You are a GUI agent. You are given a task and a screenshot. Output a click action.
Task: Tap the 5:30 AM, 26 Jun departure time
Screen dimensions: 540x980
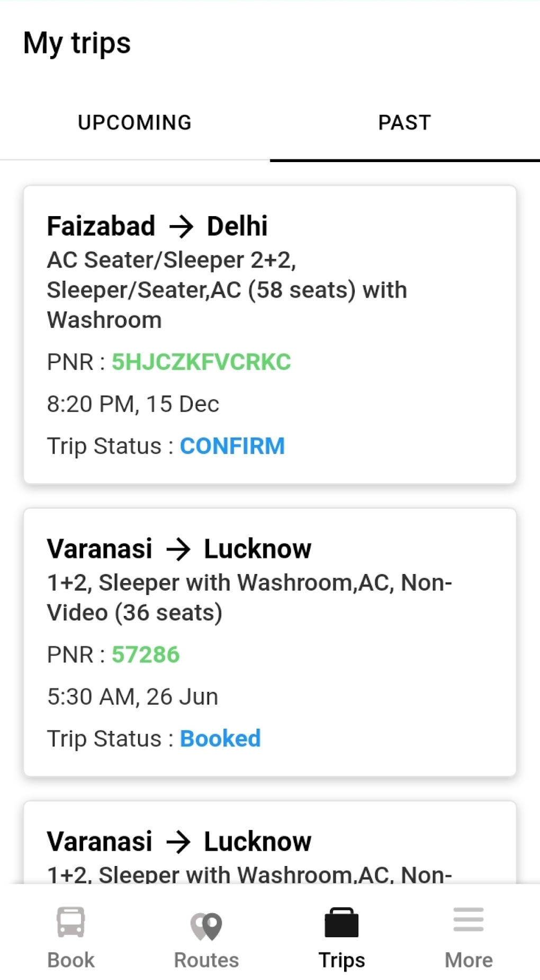(x=132, y=697)
